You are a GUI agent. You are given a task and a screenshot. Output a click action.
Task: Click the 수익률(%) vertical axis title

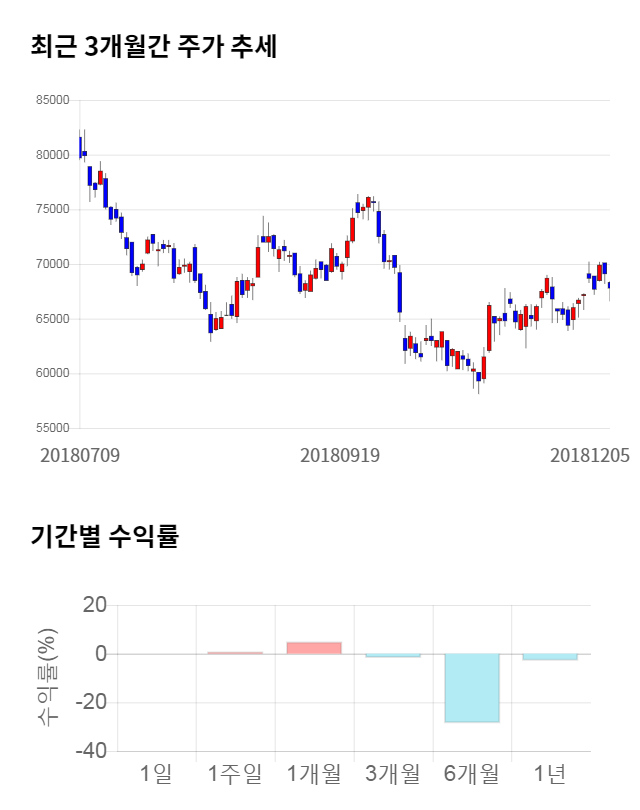click(47, 677)
